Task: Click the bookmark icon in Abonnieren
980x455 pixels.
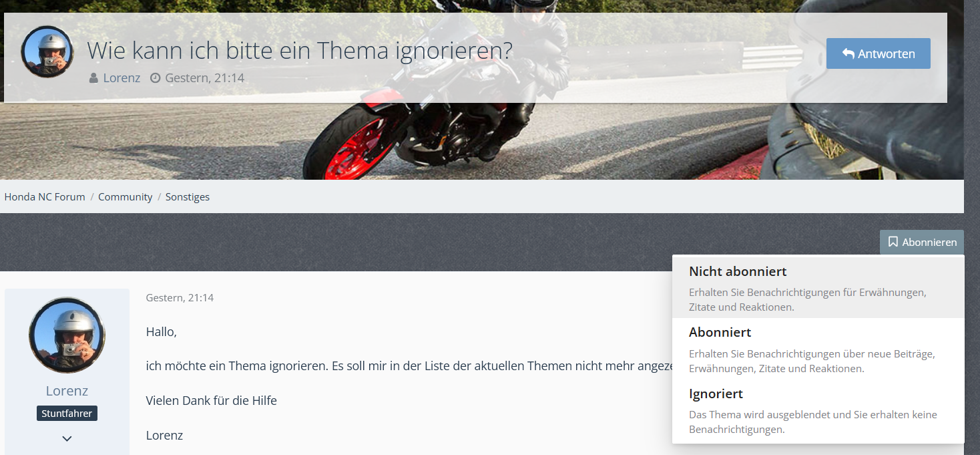Action: [x=893, y=242]
